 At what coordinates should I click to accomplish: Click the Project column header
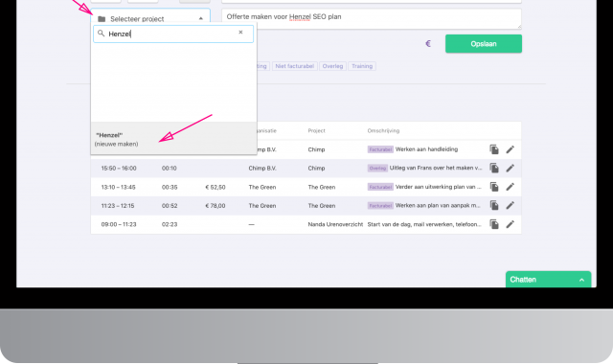316,130
